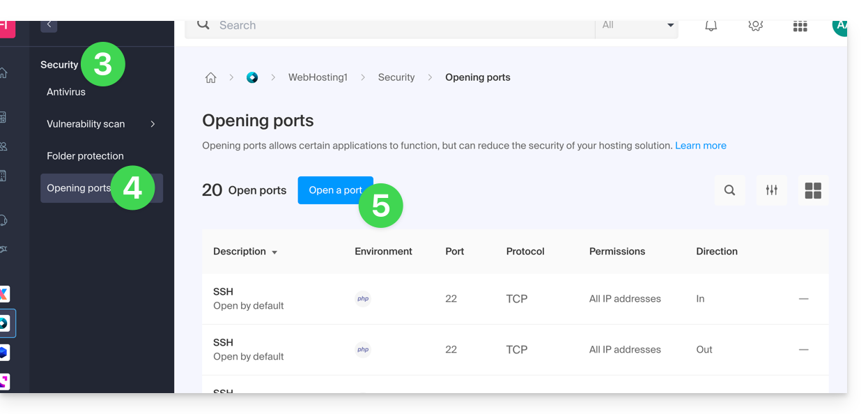Select Antivirus in Security menu
Viewport: 868px width, 414px height.
[66, 92]
